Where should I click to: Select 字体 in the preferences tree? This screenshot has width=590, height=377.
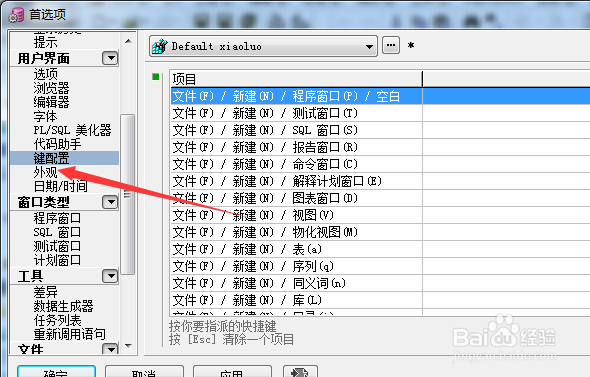(46, 116)
